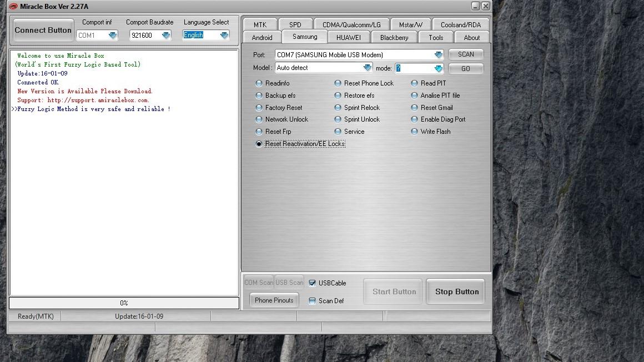Pick the Enable Diag Port option
This screenshot has height=362, width=644.
(414, 119)
